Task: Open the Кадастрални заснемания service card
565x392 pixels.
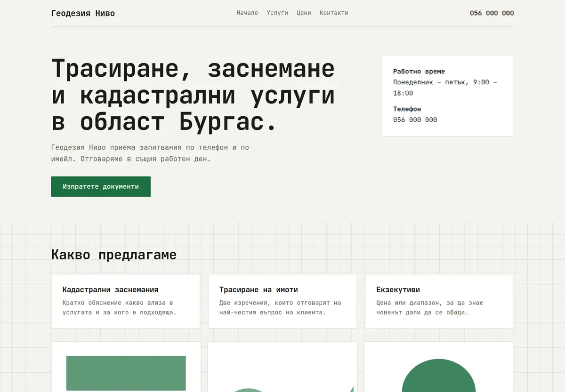Action: coord(126,301)
